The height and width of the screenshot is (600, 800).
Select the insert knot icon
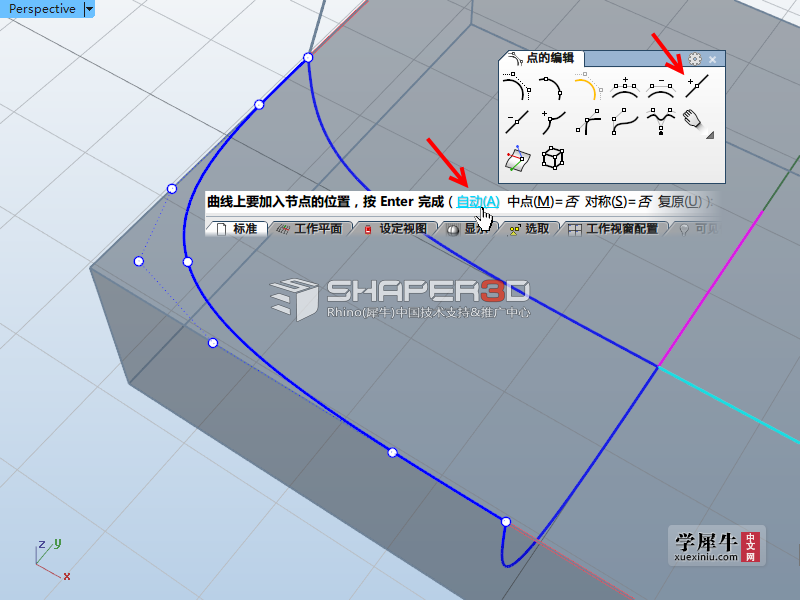click(x=697, y=86)
